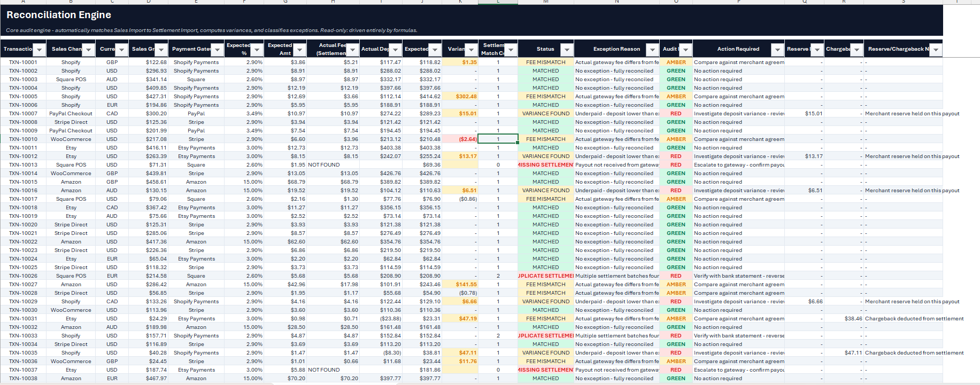Open the Sales Channel filter dropdown
The height and width of the screenshot is (385, 980).
(88, 50)
